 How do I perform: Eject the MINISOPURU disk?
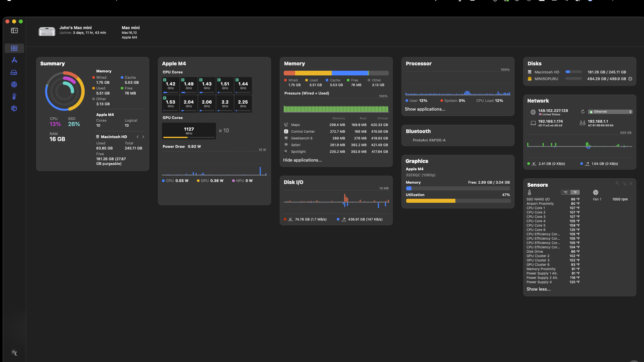pyautogui.click(x=630, y=79)
